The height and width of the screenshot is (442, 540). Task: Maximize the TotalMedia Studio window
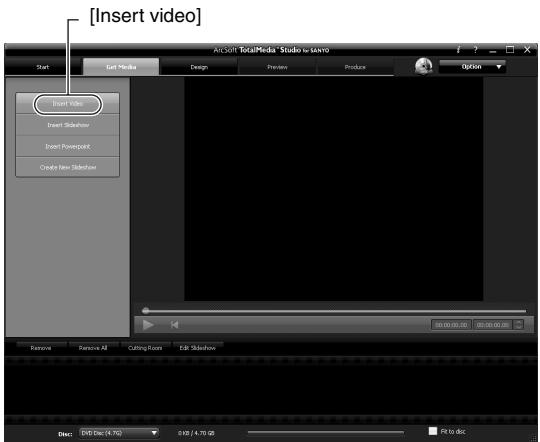point(510,50)
